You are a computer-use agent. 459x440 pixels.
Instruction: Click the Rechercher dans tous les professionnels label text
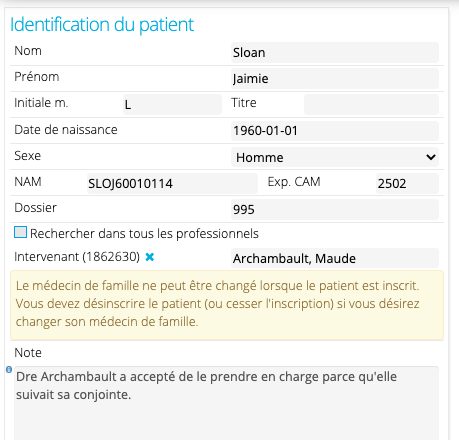[144, 234]
